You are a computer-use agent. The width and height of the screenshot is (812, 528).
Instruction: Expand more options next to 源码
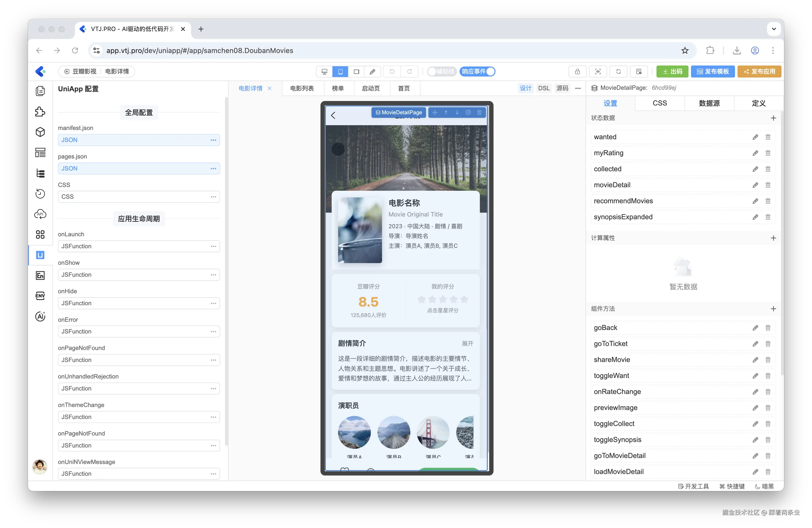578,88
